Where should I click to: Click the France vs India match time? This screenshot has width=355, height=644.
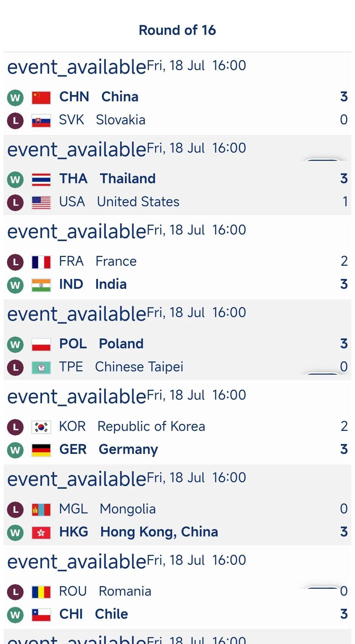coord(229,230)
